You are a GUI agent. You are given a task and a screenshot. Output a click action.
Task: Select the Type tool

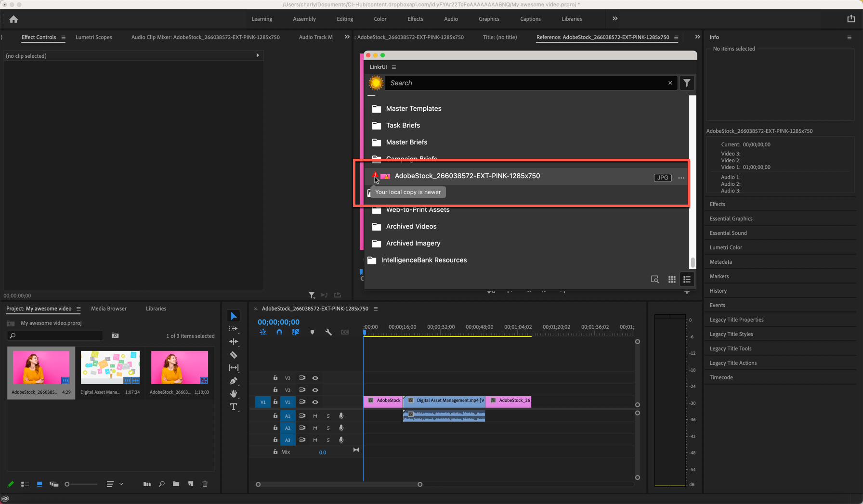tap(234, 407)
